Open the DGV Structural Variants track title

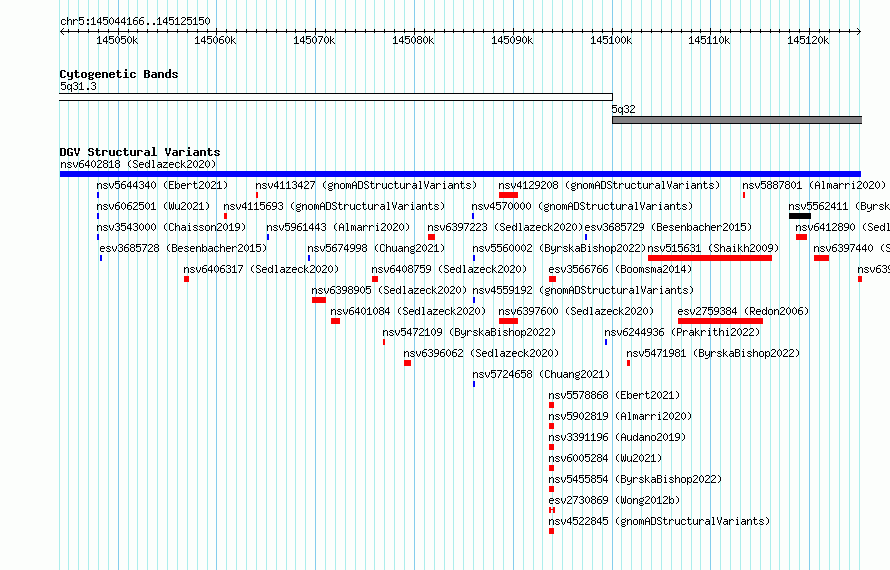140,152
